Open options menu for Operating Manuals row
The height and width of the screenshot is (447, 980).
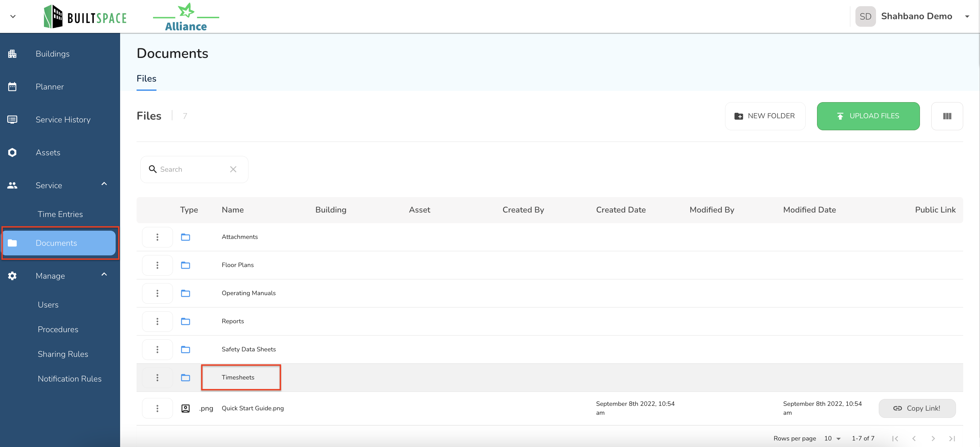coord(157,293)
